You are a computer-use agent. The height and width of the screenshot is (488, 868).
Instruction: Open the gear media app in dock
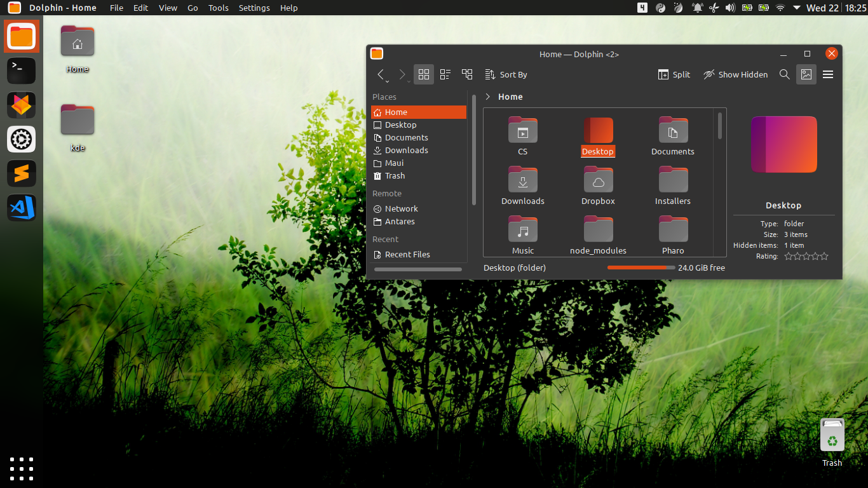click(22, 139)
